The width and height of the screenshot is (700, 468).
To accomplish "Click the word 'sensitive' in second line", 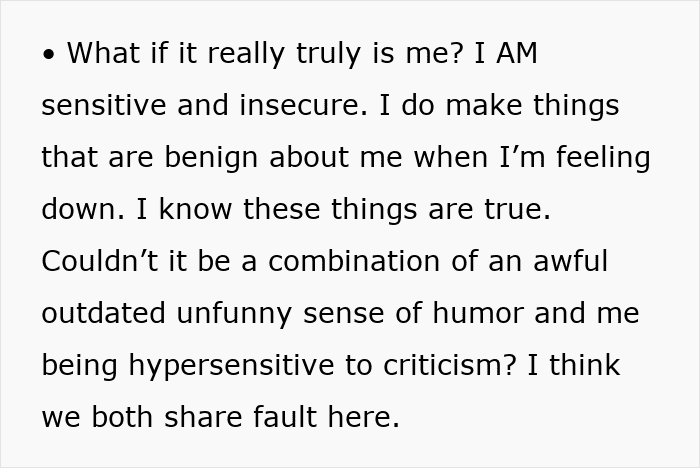I will 104,105.
